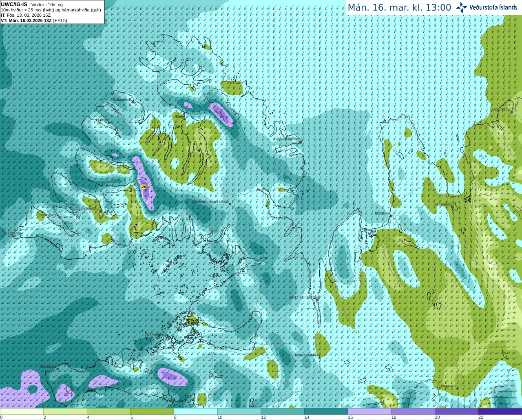Screen dimensions: 522x420
Task: Click legend tick value 16
Action: (x=350, y=417)
